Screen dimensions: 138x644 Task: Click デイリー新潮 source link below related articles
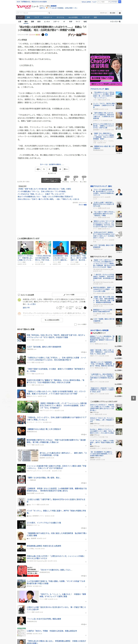(82, 205)
